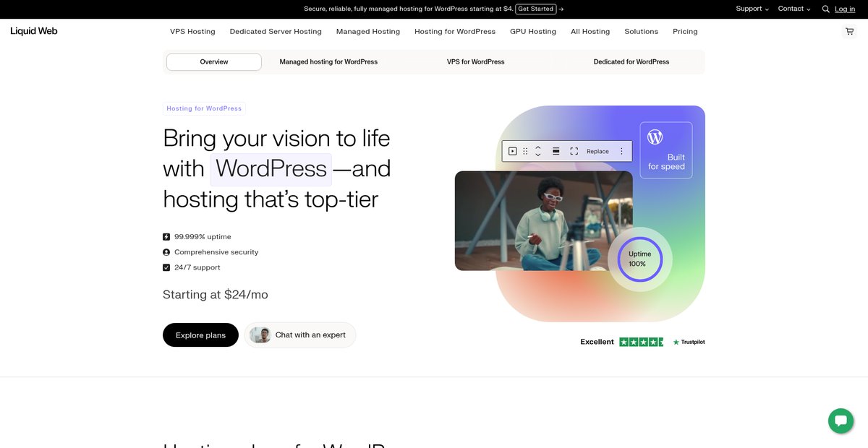The width and height of the screenshot is (868, 448).
Task: Click the 24/7 support checkmark icon
Action: 166,267
